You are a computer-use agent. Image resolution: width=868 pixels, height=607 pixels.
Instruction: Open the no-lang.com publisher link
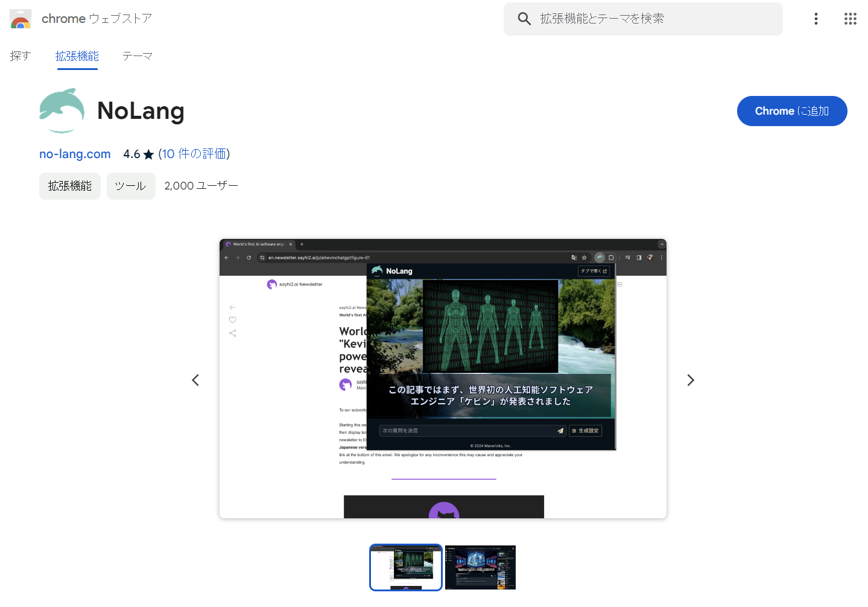pyautogui.click(x=75, y=154)
